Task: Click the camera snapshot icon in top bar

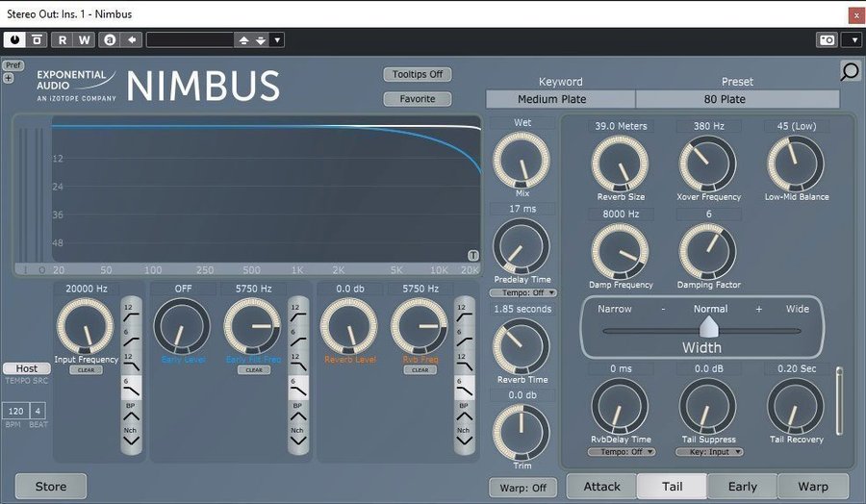Action: (826, 39)
